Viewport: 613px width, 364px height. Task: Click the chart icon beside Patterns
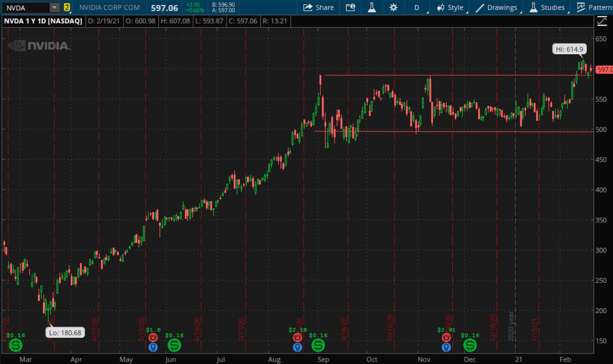pos(581,8)
